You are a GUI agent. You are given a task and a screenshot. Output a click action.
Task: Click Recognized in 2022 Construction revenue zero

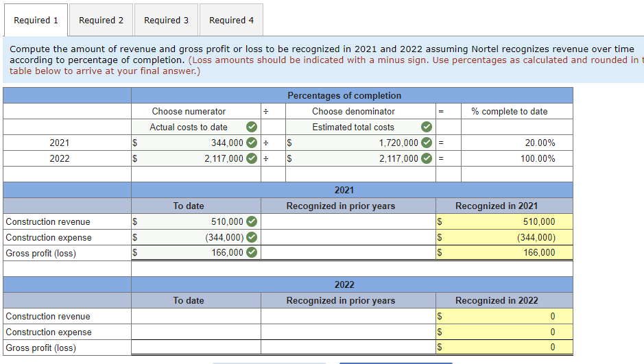pyautogui.click(x=504, y=316)
